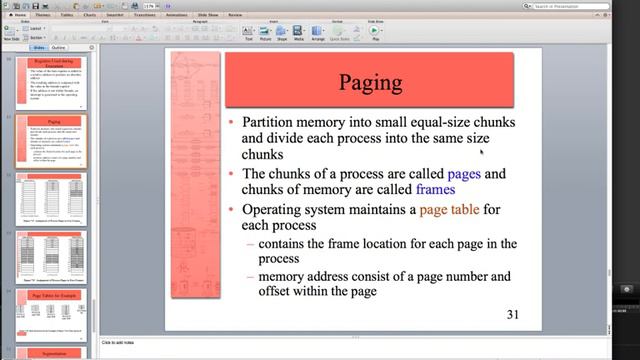Insert a Text box from the ribbon
Image resolution: width=640 pixels, height=360 pixels.
click(248, 33)
